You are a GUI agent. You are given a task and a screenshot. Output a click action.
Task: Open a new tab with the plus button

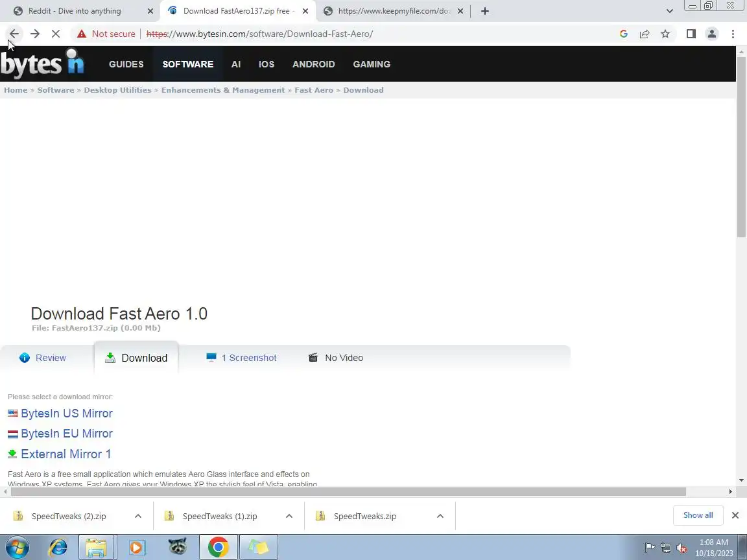point(484,11)
